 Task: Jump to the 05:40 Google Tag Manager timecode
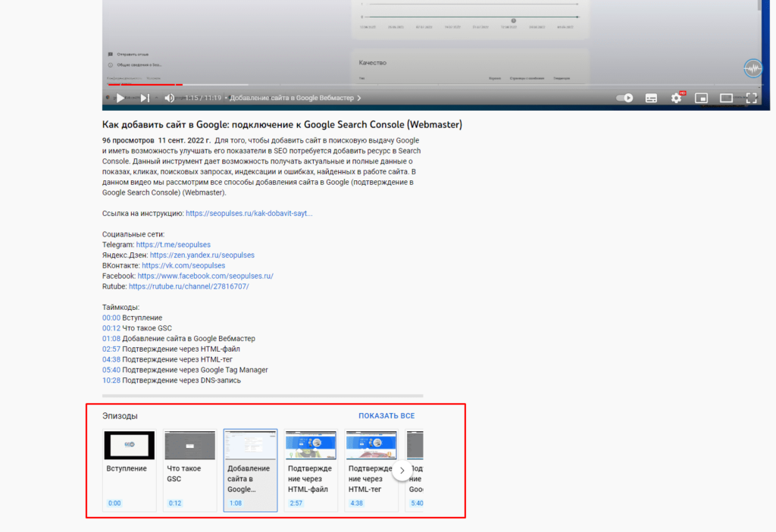(111, 370)
